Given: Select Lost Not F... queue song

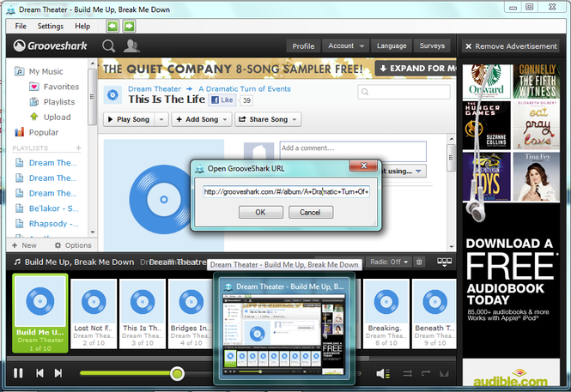Looking at the screenshot, I should click(94, 314).
